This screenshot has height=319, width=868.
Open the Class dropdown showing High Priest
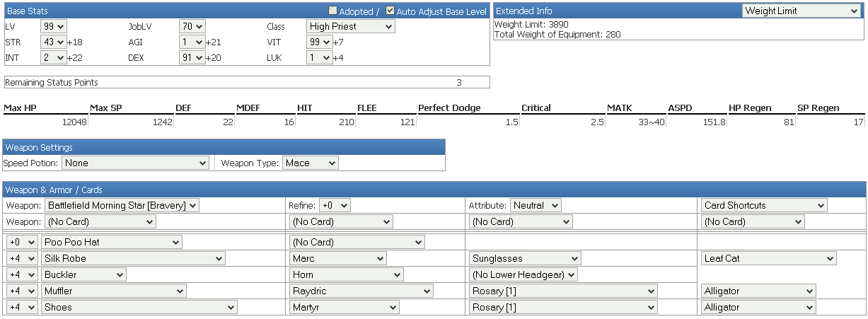coord(350,26)
